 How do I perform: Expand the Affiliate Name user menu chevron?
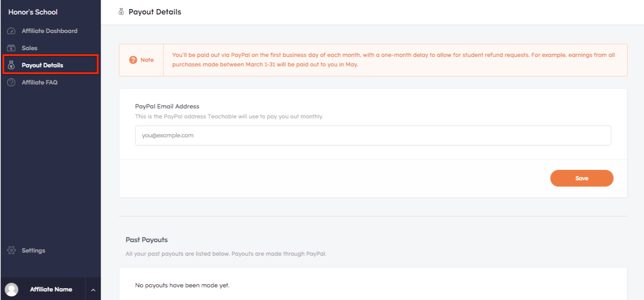(93, 290)
